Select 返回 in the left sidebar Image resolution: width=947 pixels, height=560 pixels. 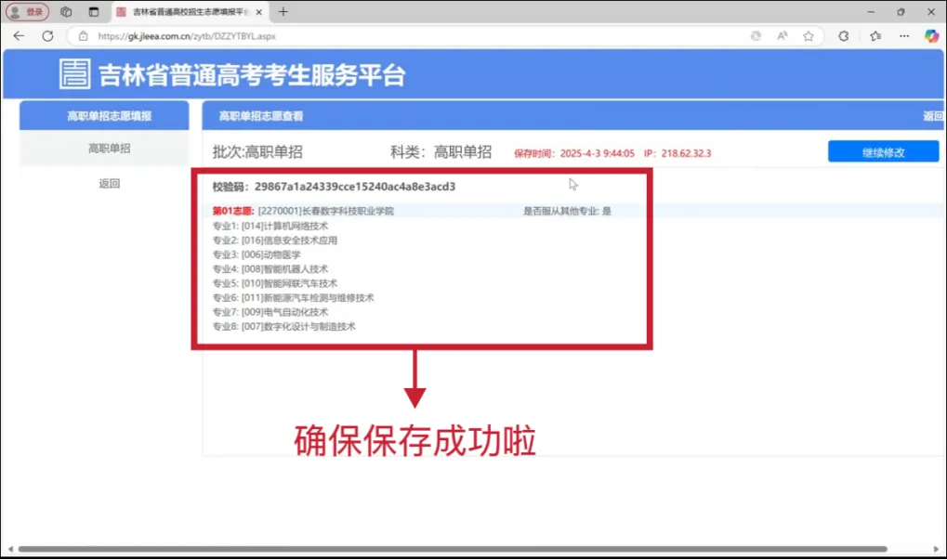[x=109, y=183]
